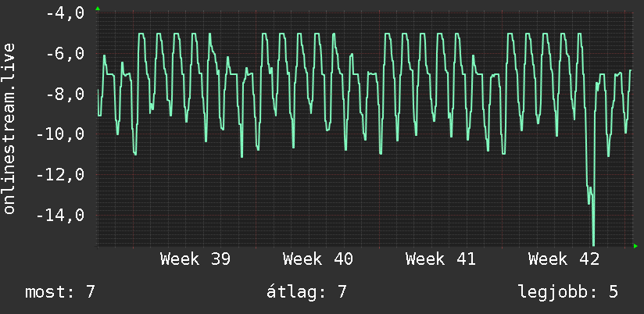Click the Week 41 axis label
The height and width of the screenshot is (314, 644).
coord(441,259)
